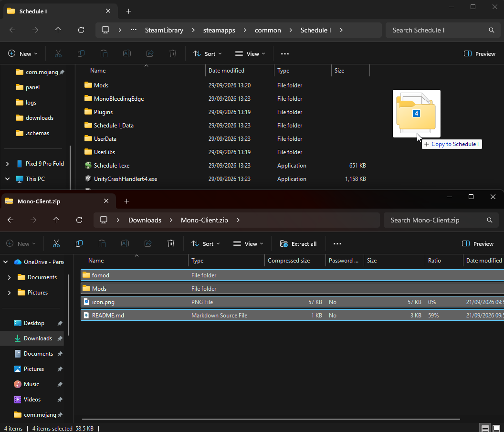The image size is (504, 432).
Task: Select fomod folder in zip
Action: (292, 275)
